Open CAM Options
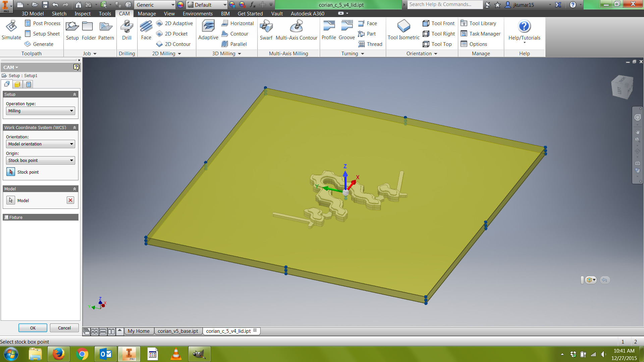Viewport: 644px width, 362px height. click(x=474, y=44)
